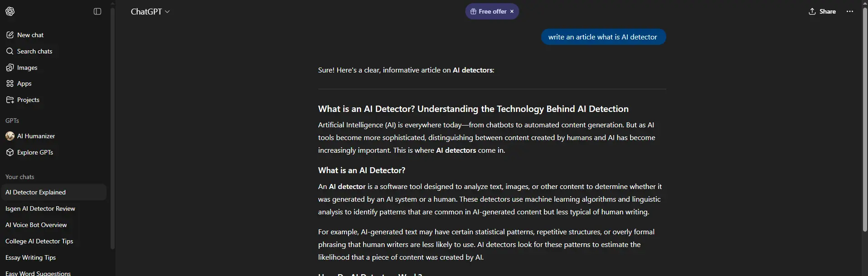Click Explore GPTs
The image size is (868, 276).
(x=35, y=152)
